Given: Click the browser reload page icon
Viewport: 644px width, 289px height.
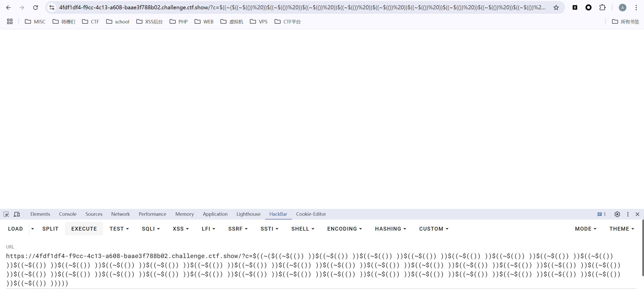Looking at the screenshot, I should point(35,8).
